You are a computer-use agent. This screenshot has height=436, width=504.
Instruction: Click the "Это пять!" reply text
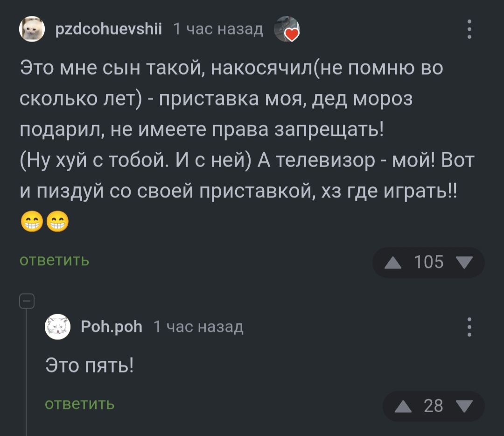[x=89, y=364]
